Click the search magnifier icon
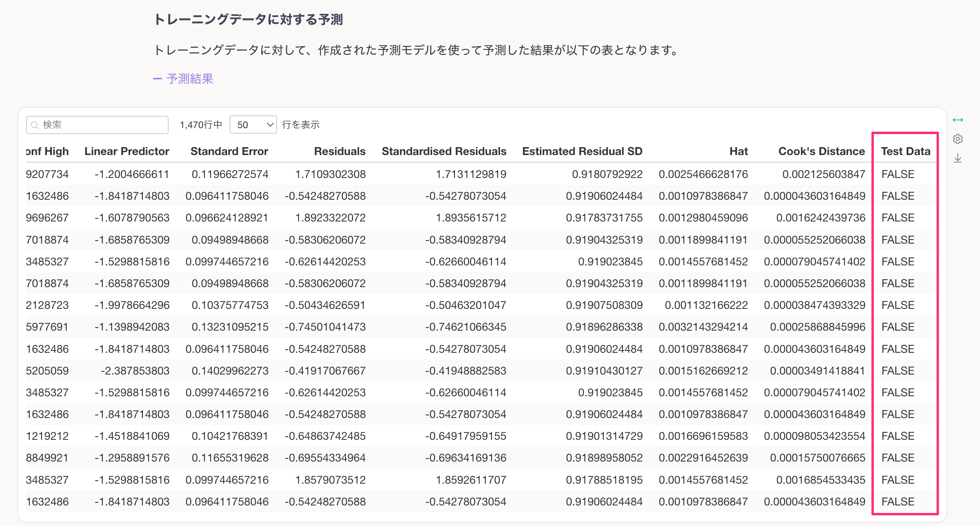This screenshot has width=980, height=526. click(35, 125)
